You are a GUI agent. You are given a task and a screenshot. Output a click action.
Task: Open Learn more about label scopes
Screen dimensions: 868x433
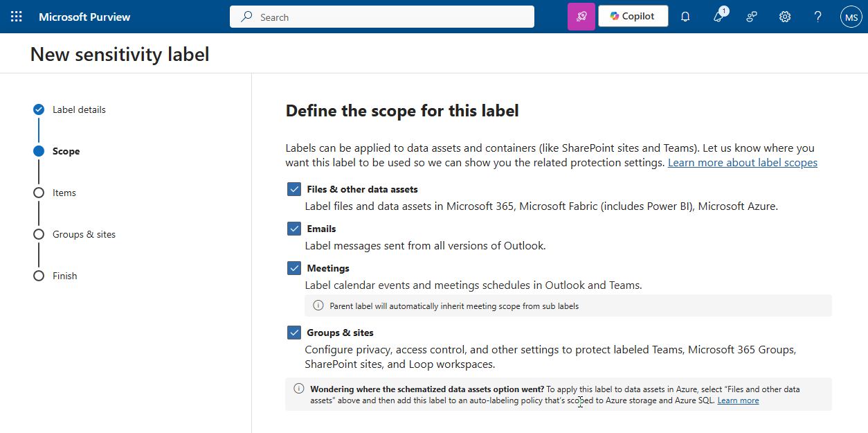point(742,162)
